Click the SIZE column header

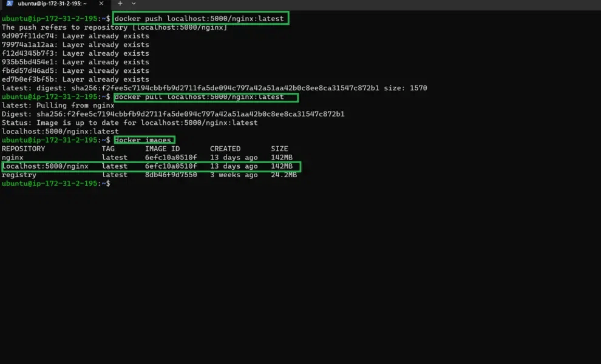[279, 148]
